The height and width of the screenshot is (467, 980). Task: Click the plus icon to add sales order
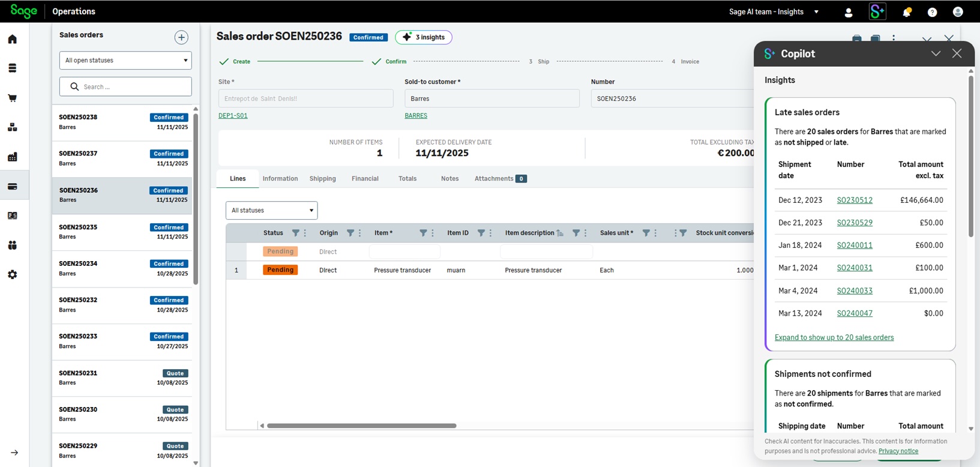[181, 37]
